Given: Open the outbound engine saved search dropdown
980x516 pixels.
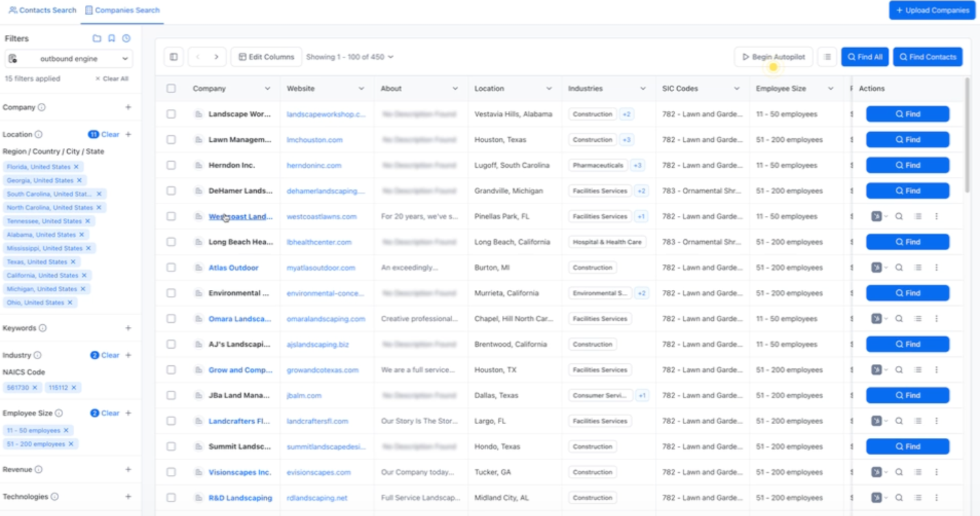Looking at the screenshot, I should coord(69,59).
